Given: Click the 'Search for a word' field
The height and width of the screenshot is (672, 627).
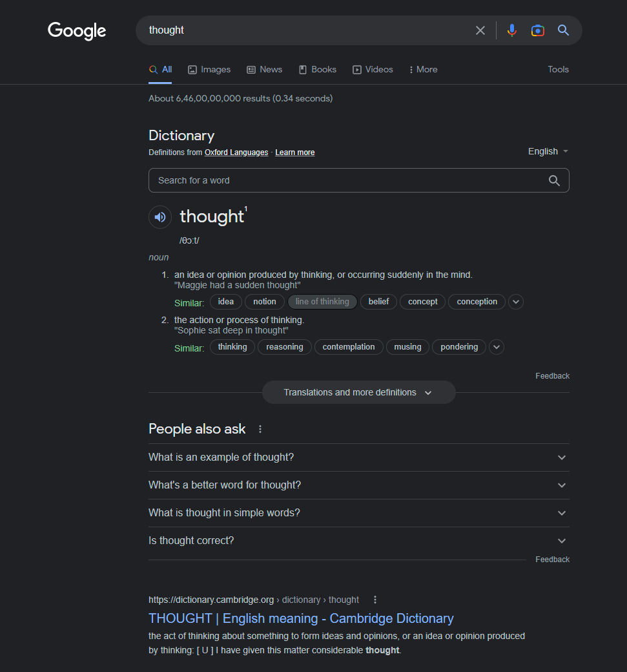Looking at the screenshot, I should click(359, 180).
